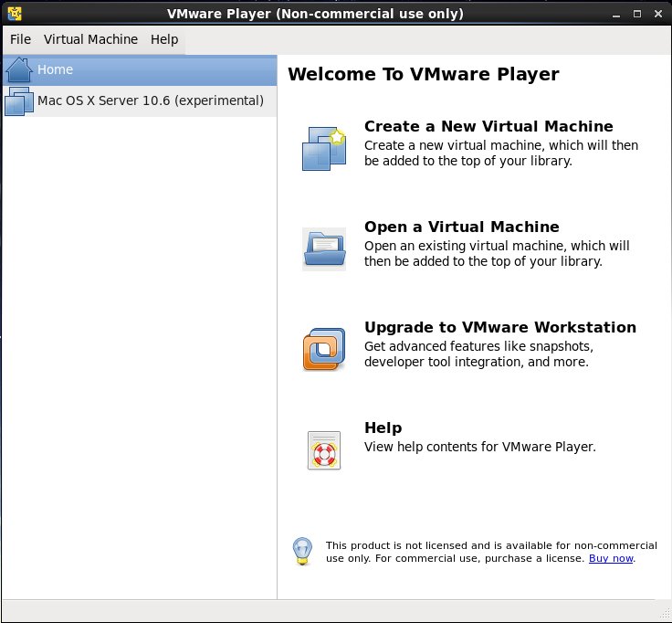Open the Help menu in menu bar
This screenshot has height=623, width=672.
point(164,39)
